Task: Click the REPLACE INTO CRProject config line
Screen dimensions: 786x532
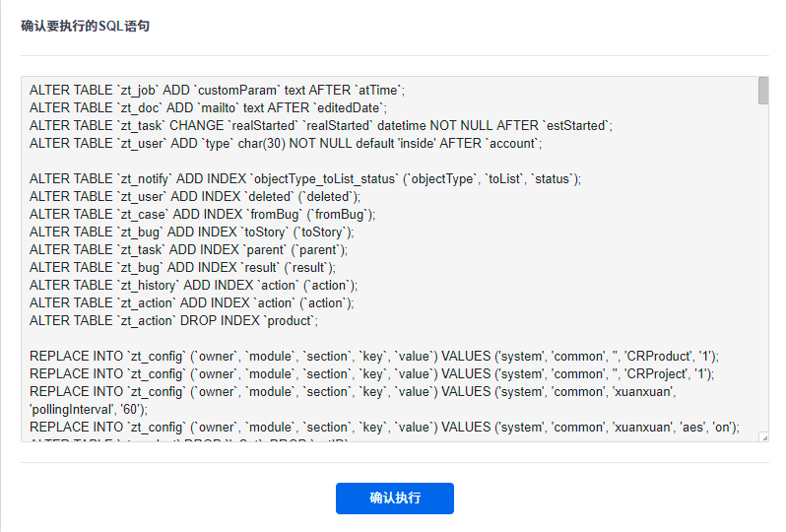Action: (371, 373)
